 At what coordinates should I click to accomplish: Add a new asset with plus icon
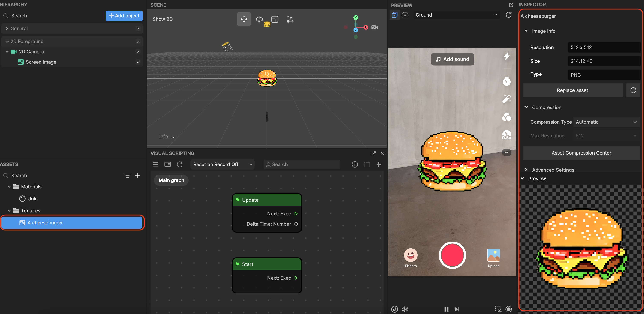137,176
